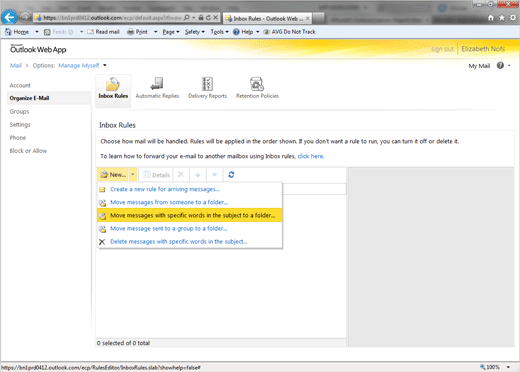
Task: Open the Manage Myself dropdown arrow
Action: [x=105, y=65]
